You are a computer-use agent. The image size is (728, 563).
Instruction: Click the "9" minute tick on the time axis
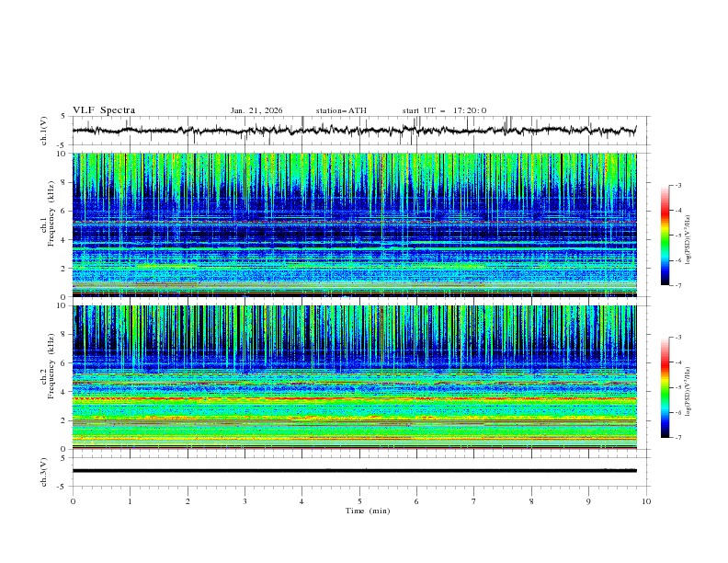pos(588,501)
